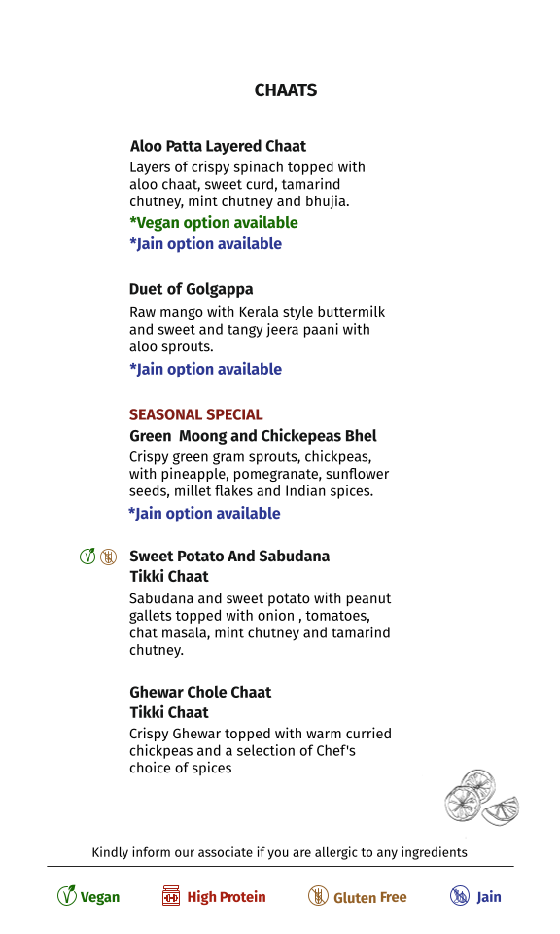Click the green Vegan option available note
This screenshot has width=560, height=934.
coord(214,222)
